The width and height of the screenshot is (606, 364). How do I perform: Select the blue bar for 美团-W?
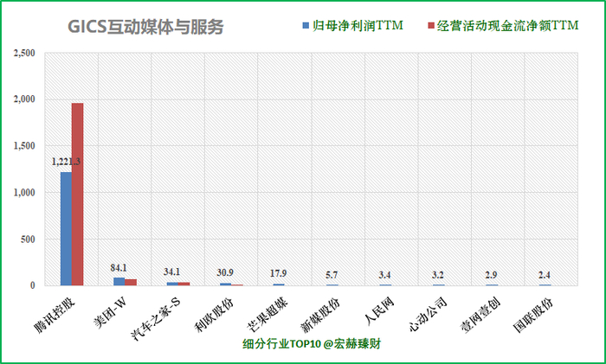[119, 281]
